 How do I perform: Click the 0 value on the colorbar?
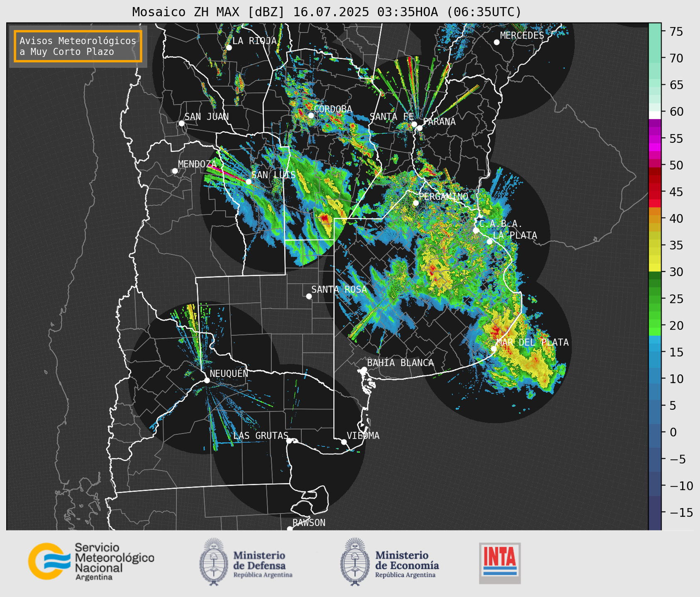pyautogui.click(x=673, y=432)
